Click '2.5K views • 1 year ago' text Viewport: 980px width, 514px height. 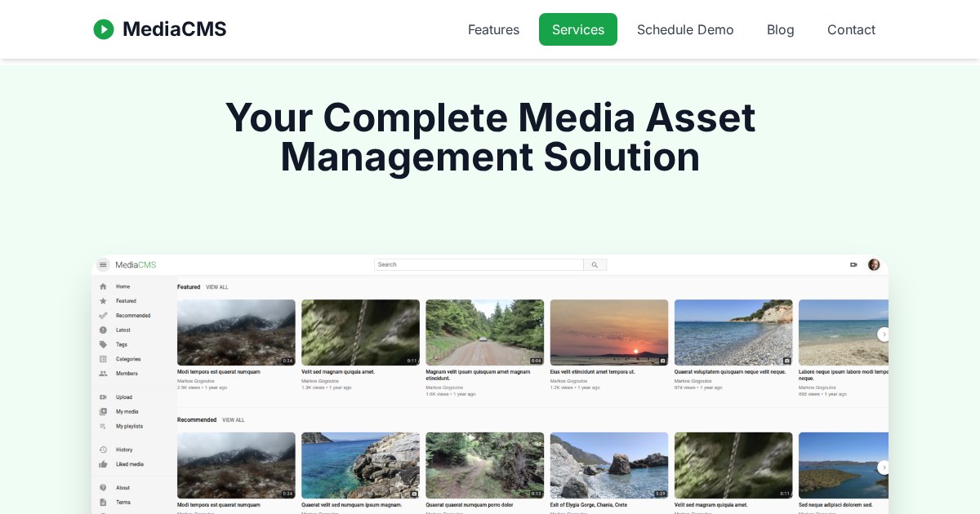pyautogui.click(x=202, y=388)
